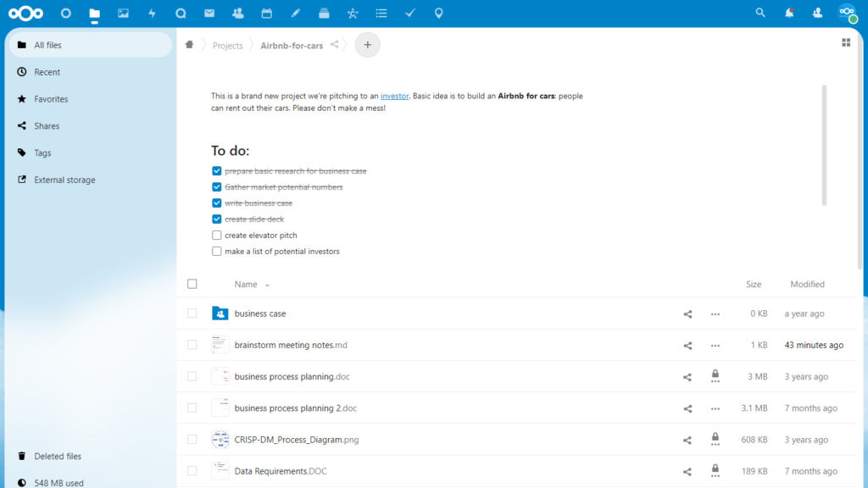Uncheck the 'write business case' todo item
The image size is (868, 488).
click(x=217, y=202)
